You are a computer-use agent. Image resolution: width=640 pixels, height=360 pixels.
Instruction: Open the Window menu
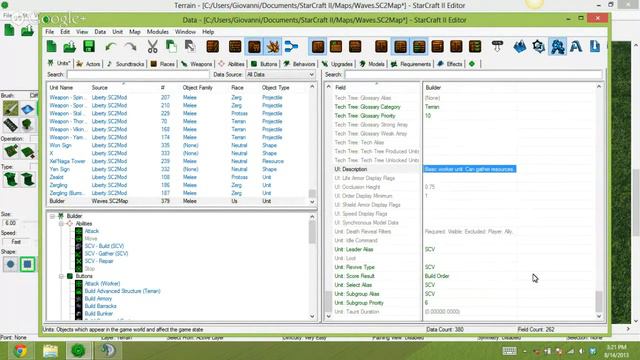tap(185, 32)
